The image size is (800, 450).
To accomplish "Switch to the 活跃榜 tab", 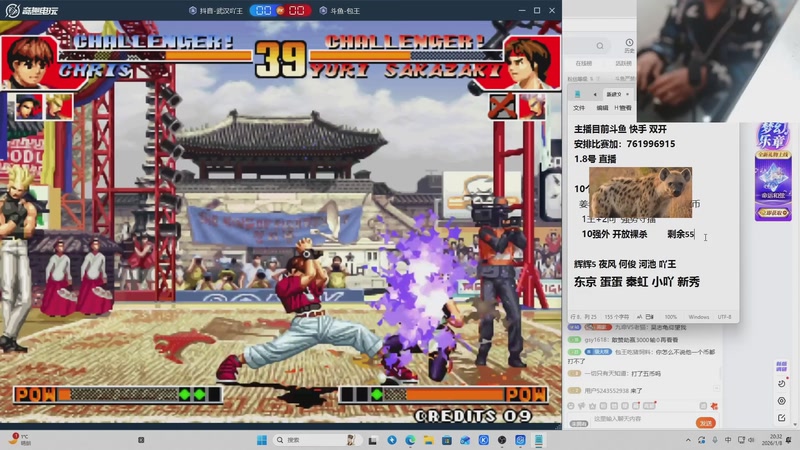I will pyautogui.click(x=623, y=63).
